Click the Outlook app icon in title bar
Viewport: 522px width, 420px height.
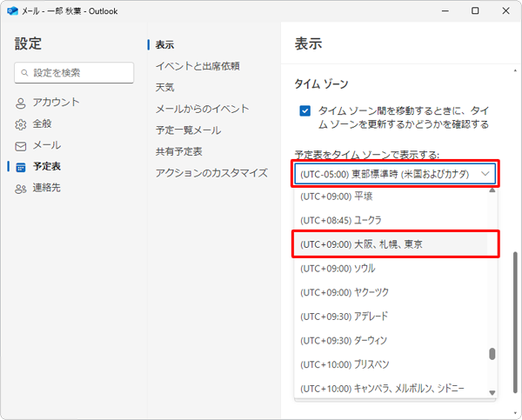[x=12, y=11]
